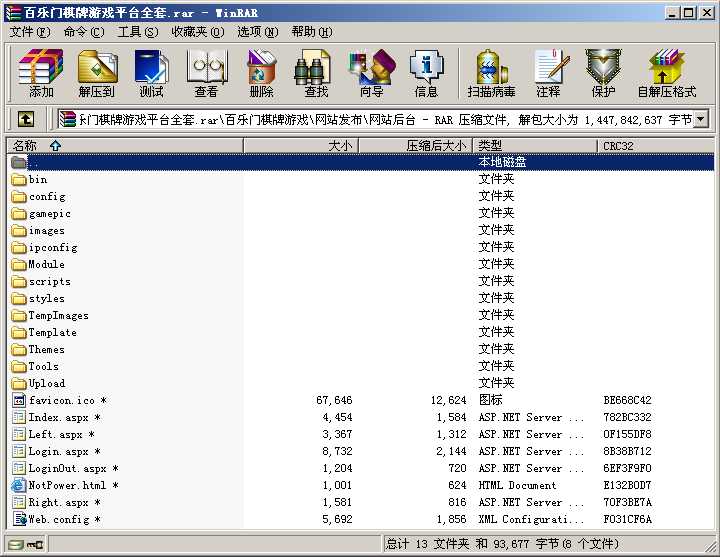720x557 pixels.
Task: Click the 查看 (View) toolbar icon
Action: [206, 73]
